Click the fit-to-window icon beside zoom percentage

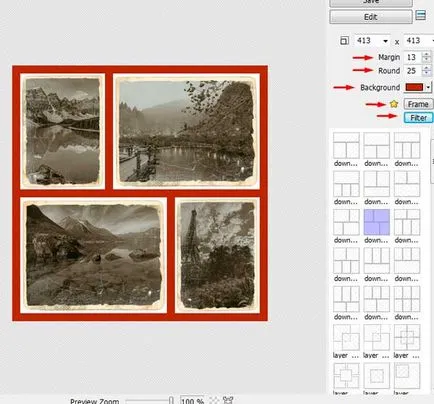point(214,400)
